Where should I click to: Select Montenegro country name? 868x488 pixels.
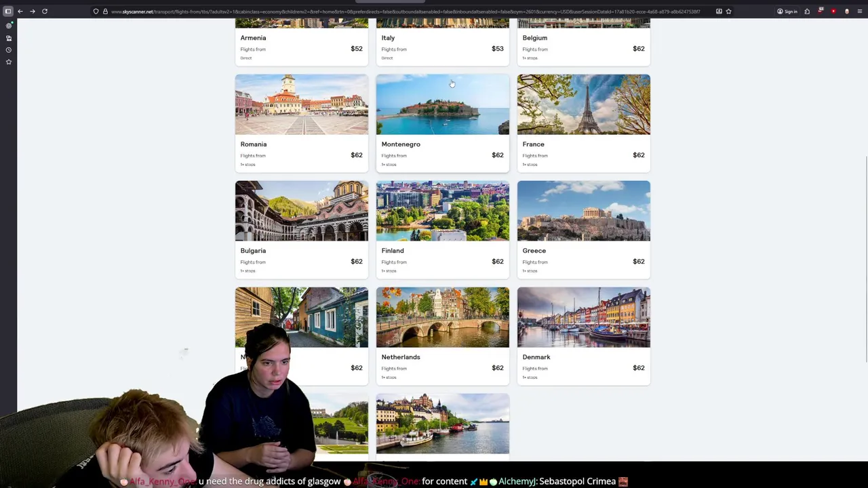point(401,144)
